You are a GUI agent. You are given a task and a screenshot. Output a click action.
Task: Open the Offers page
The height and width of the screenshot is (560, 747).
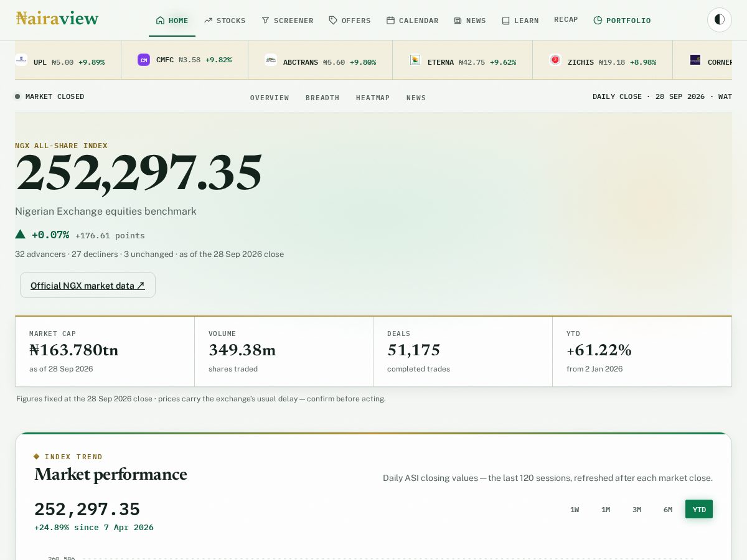(350, 21)
